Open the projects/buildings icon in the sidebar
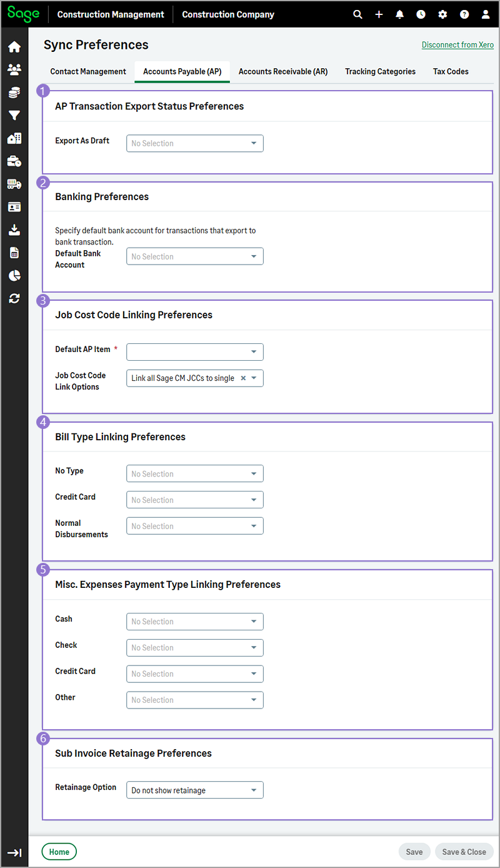Image resolution: width=500 pixels, height=868 pixels. 14,138
